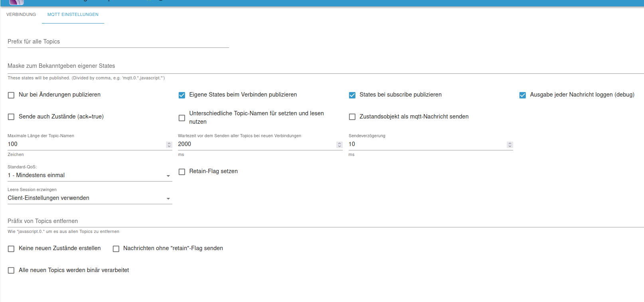Click the stepper on Wartezeit field
Image resolution: width=644 pixels, height=302 pixels.
(x=340, y=144)
